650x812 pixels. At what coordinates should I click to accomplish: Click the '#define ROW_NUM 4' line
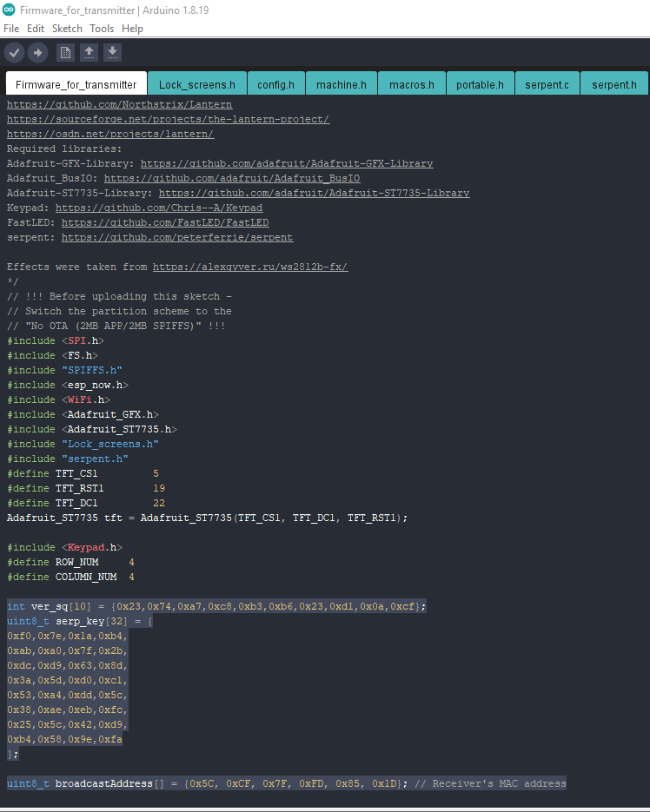tap(70, 562)
